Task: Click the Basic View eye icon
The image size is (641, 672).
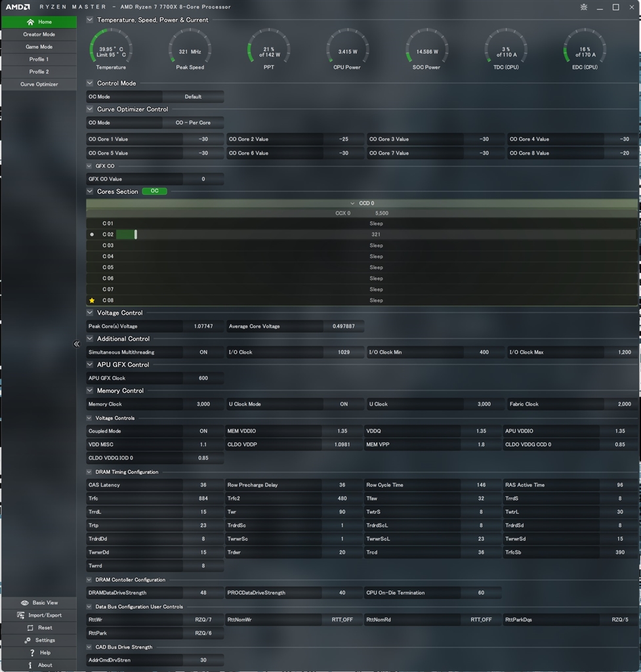Action: point(25,602)
